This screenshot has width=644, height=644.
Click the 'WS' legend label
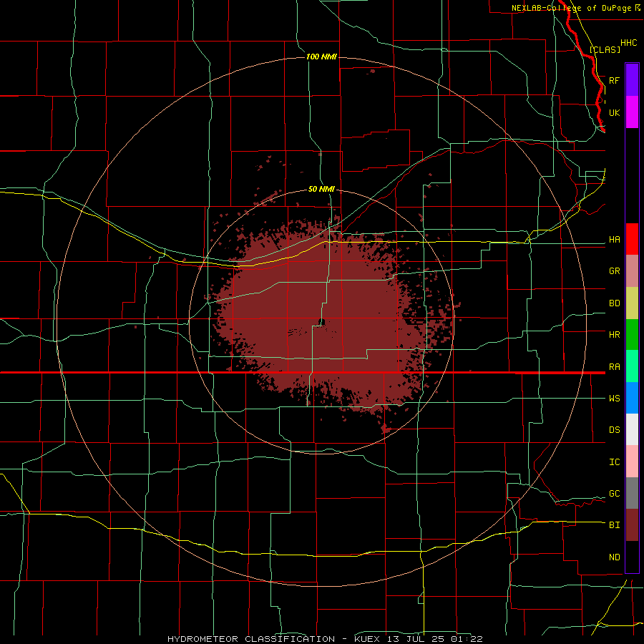click(614, 398)
